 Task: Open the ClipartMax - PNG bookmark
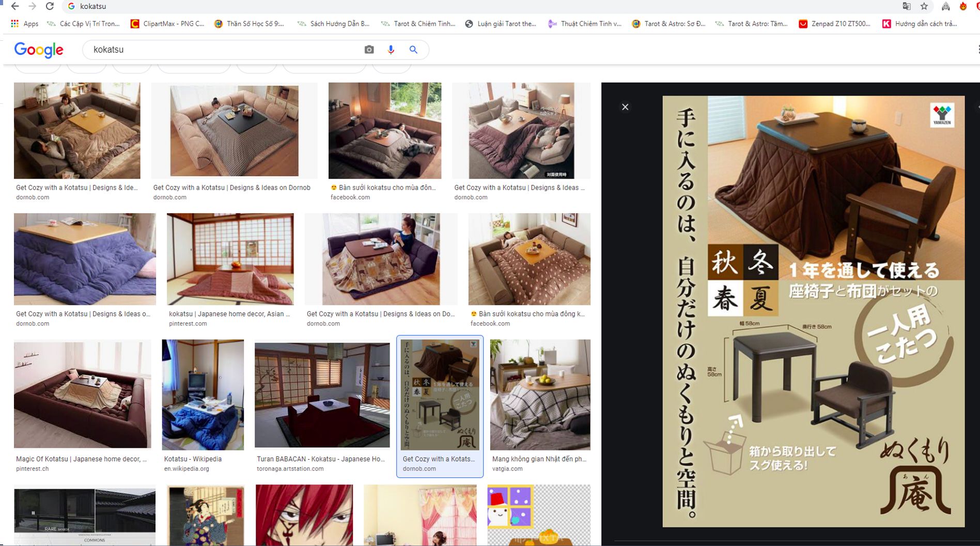pos(167,24)
